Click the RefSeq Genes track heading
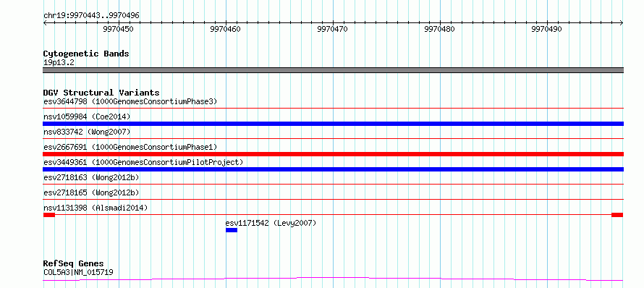 pos(74,264)
